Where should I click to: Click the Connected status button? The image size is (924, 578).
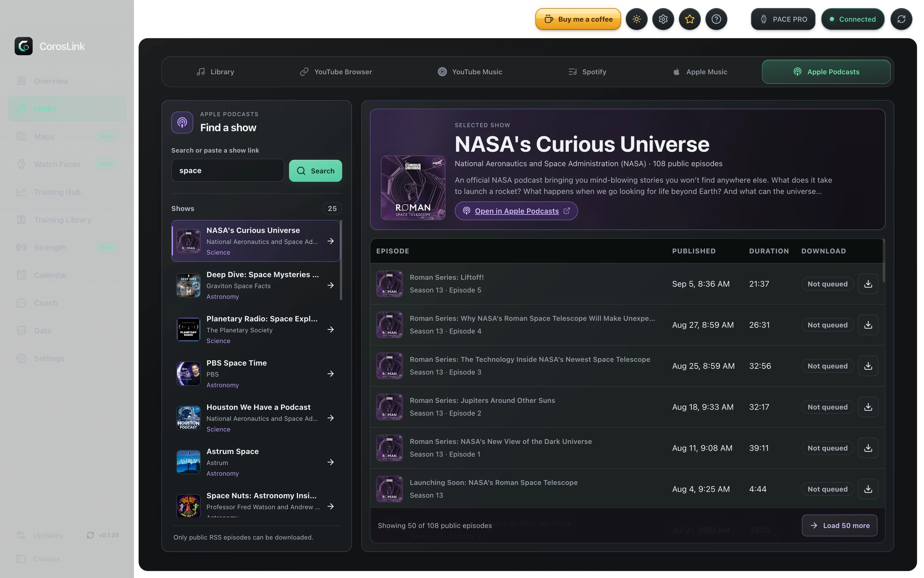click(x=853, y=19)
